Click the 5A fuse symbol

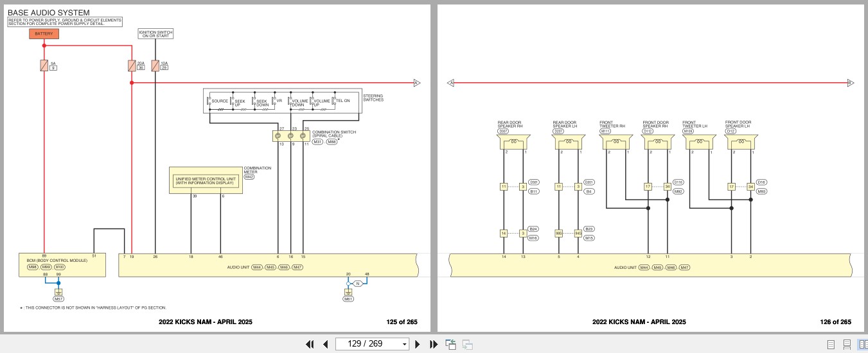(x=44, y=65)
